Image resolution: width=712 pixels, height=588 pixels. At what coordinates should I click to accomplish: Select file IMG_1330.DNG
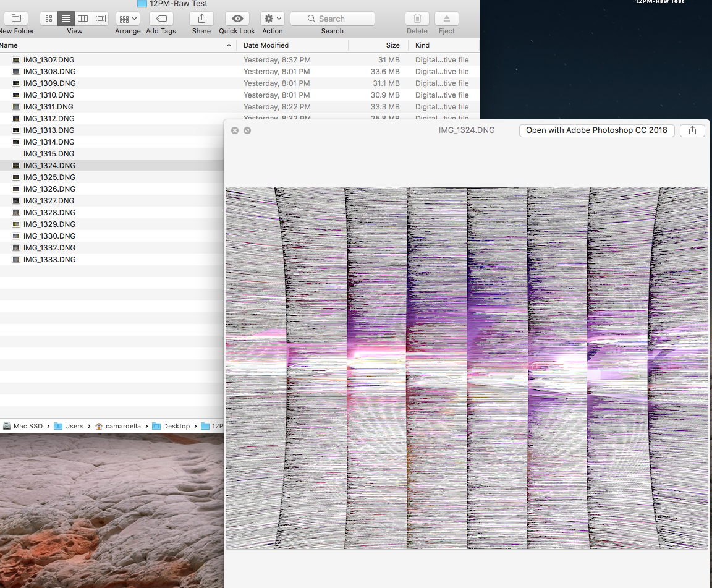coord(49,236)
